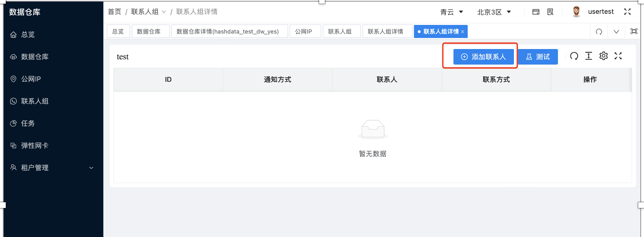
Task: Click the 操作 column header
Action: click(x=590, y=80)
